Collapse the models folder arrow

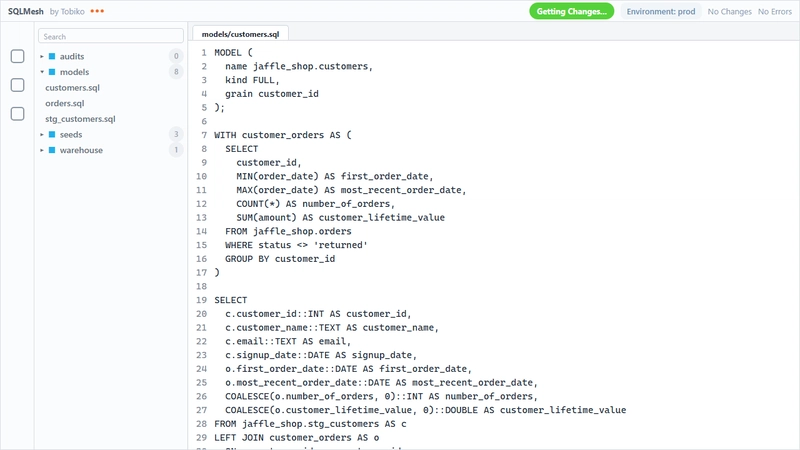coord(42,72)
